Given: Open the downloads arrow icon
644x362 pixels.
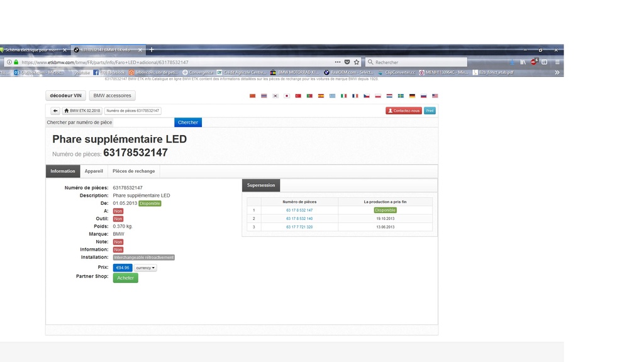Looking at the screenshot, I should [x=512, y=62].
